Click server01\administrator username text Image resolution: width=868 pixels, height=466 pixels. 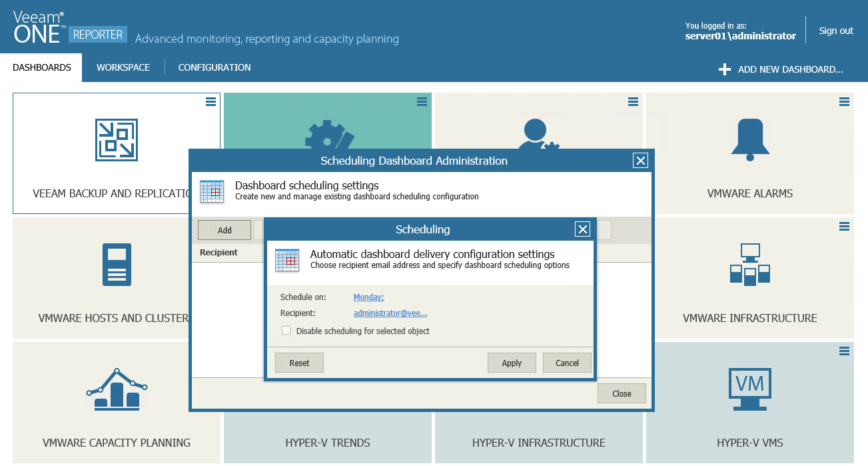(x=741, y=36)
